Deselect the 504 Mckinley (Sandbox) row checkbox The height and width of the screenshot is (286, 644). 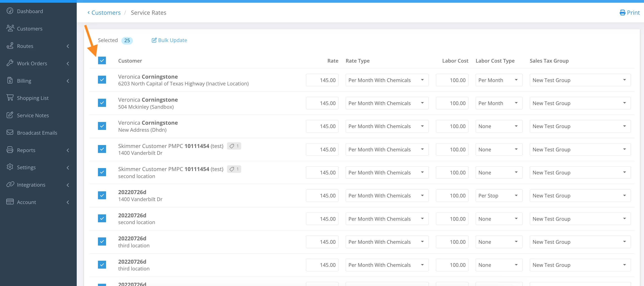click(x=102, y=103)
